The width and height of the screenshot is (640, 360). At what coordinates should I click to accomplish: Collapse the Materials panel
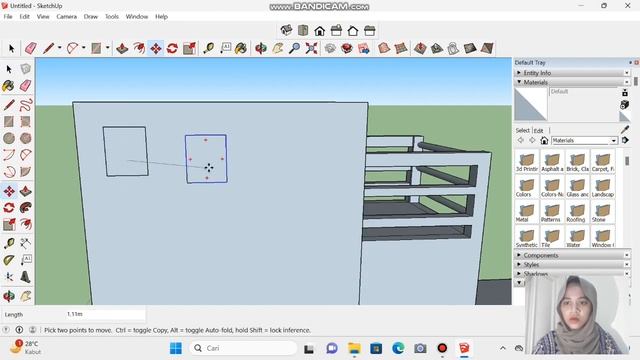[519, 82]
